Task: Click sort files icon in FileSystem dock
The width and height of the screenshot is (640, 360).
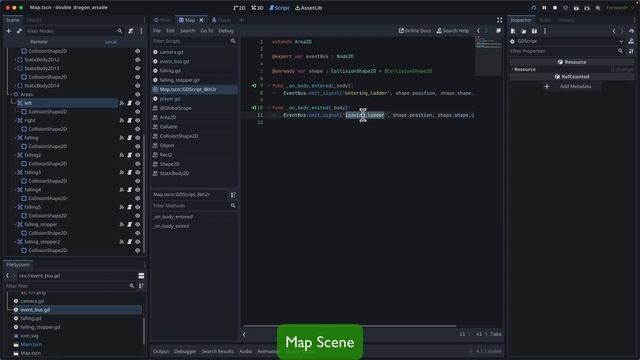Action: click(141, 286)
